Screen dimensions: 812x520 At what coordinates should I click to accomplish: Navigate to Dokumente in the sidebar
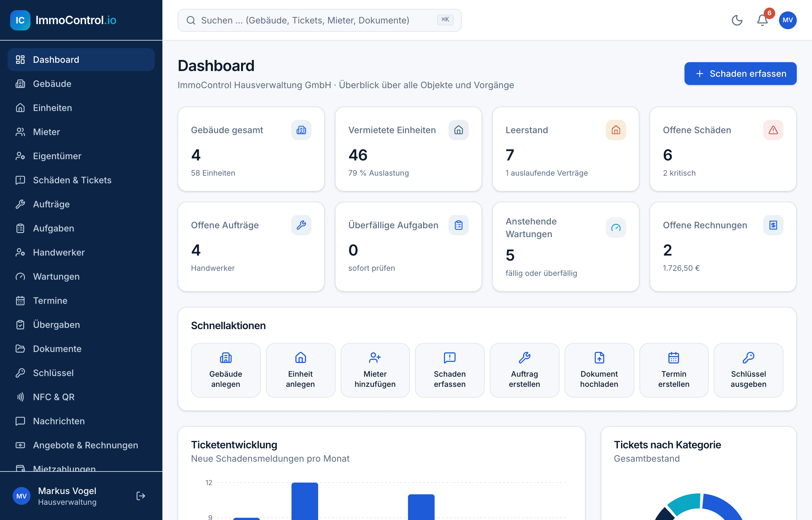(81, 349)
